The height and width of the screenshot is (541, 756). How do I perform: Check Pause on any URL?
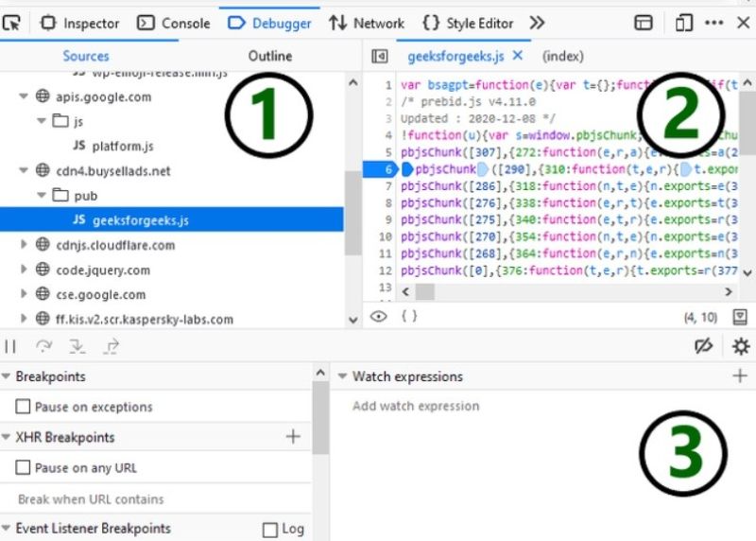click(x=23, y=467)
